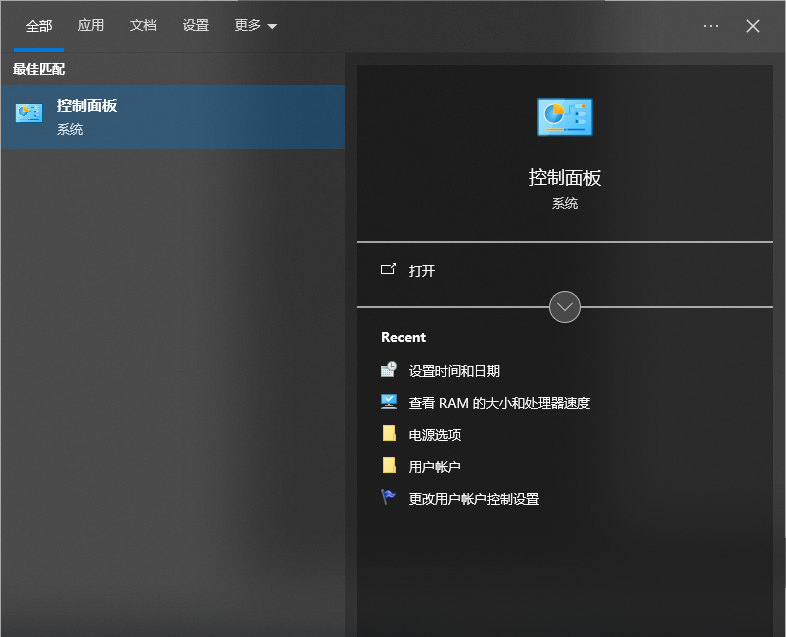Click the large Control Panel icon in preview
The image size is (786, 637).
pos(564,117)
